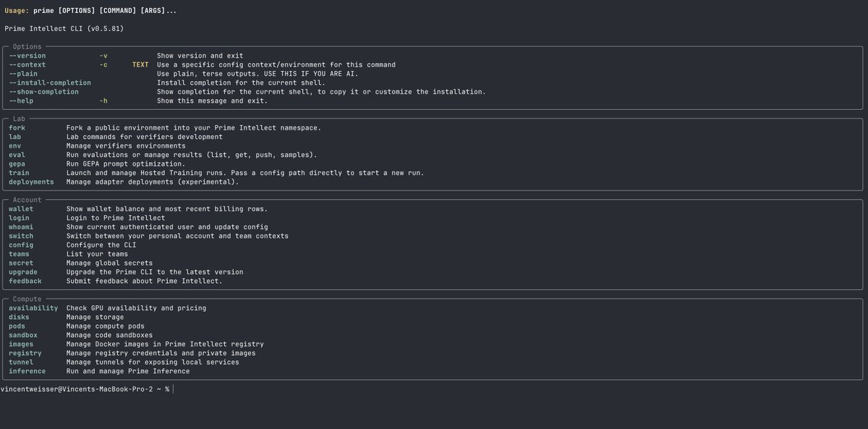
Task: Click the eval command in Lab
Action: [17, 155]
